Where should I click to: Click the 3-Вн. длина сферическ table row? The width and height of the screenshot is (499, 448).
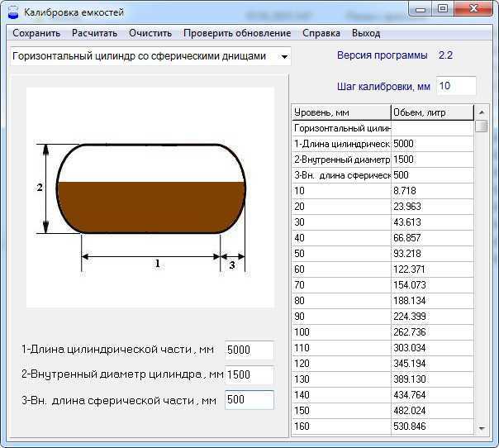(x=383, y=175)
